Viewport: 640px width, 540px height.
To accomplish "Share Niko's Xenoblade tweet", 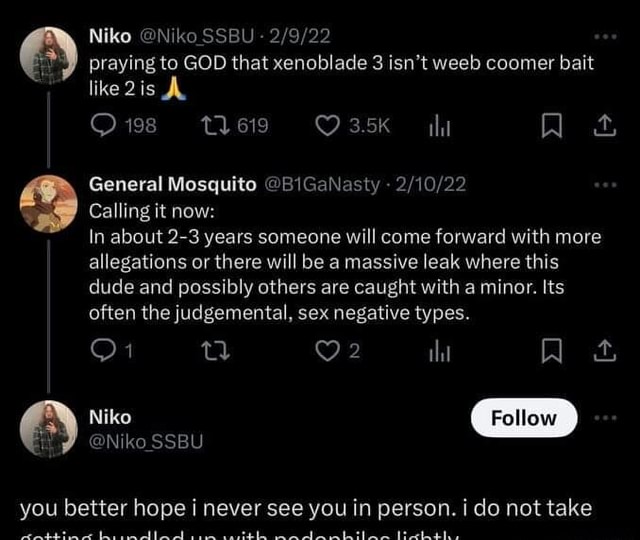I will click(x=604, y=125).
